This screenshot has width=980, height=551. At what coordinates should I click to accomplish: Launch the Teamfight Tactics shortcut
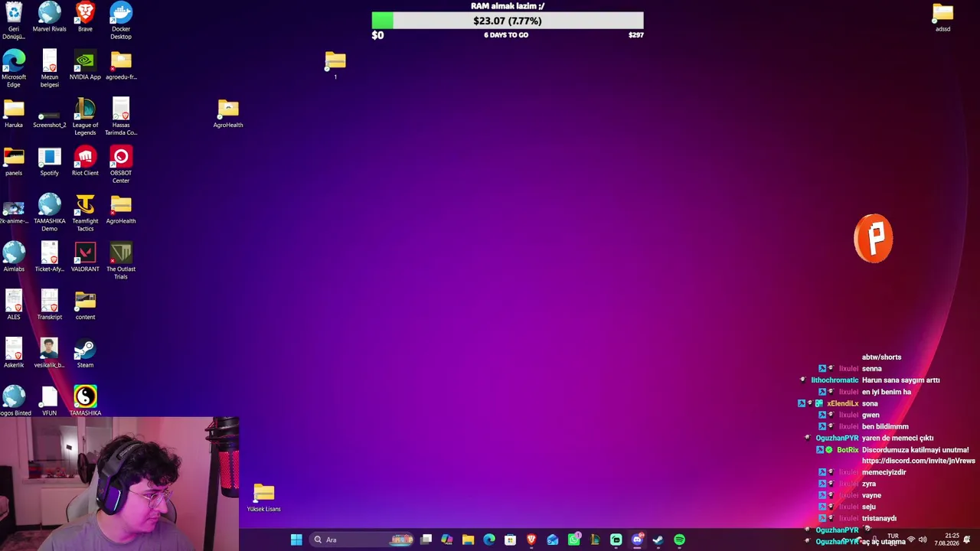(x=85, y=214)
